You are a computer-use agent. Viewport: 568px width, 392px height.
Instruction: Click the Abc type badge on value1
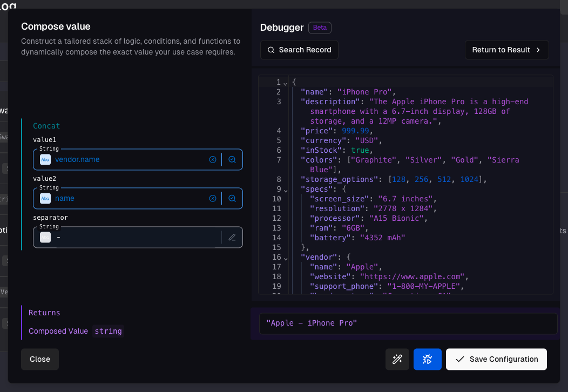click(45, 159)
